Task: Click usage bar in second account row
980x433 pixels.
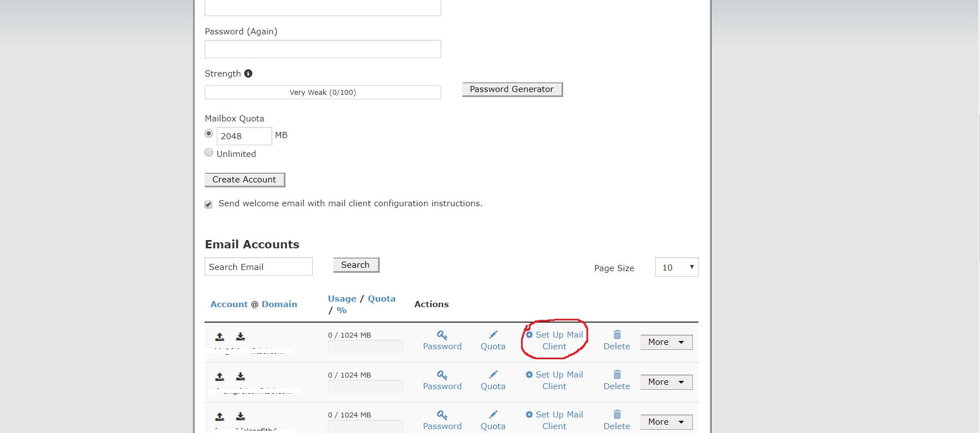Action: 365,387
